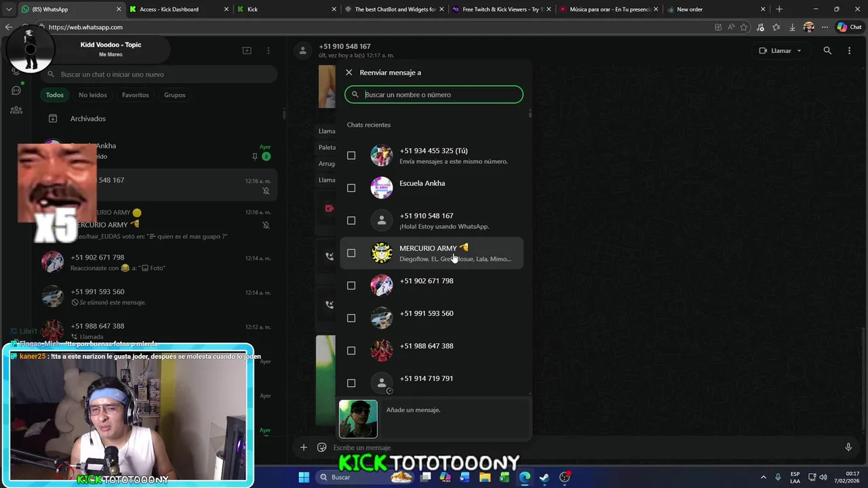Image resolution: width=868 pixels, height=488 pixels.
Task: Tick checkbox beside +51 902 671 798
Action: click(351, 285)
